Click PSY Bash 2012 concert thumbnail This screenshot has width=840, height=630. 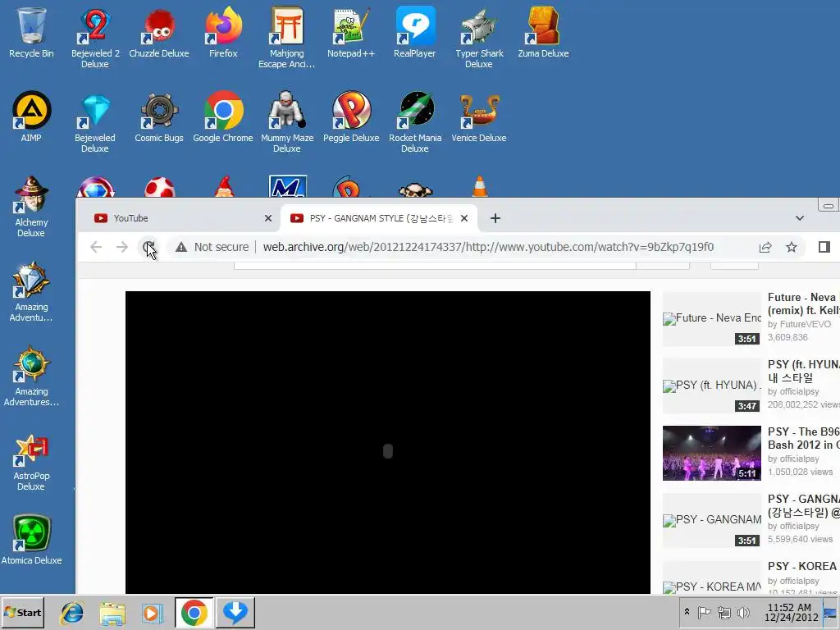click(711, 453)
